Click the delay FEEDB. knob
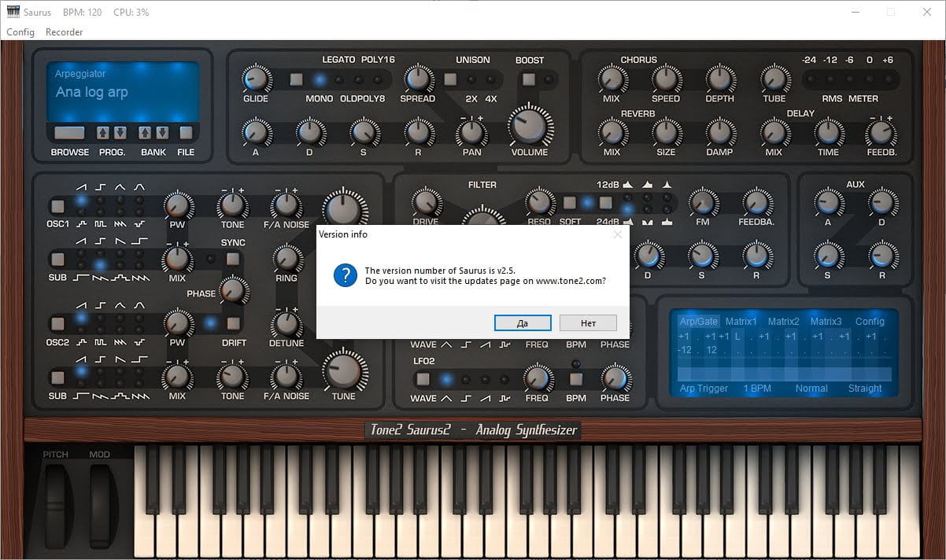 (881, 133)
